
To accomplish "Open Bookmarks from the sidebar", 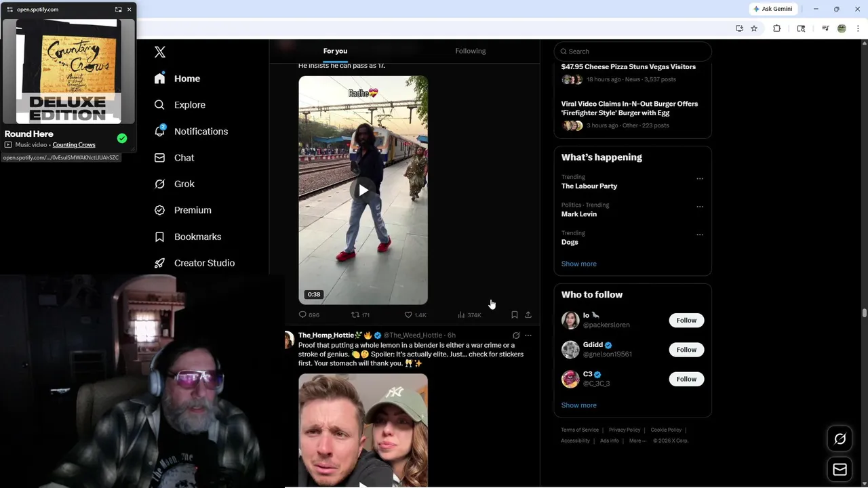I will pos(188,237).
